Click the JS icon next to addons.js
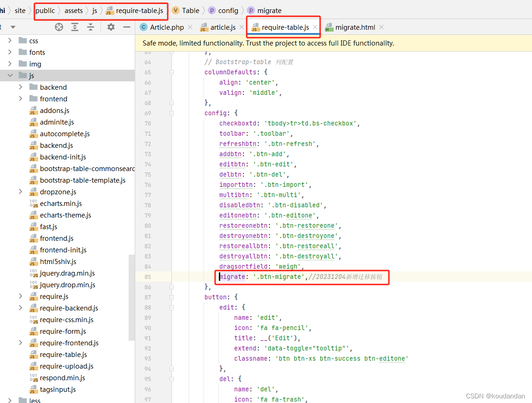The height and width of the screenshot is (403, 532). [x=33, y=110]
